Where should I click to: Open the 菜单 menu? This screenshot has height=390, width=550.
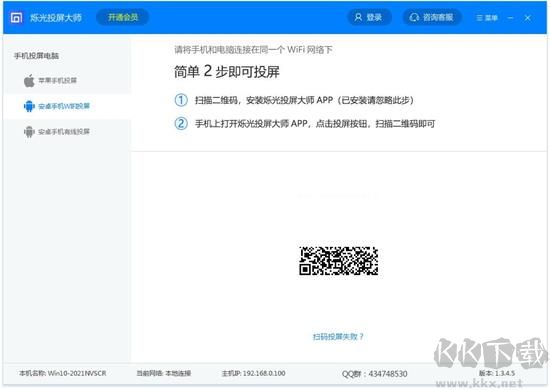pyautogui.click(x=487, y=18)
